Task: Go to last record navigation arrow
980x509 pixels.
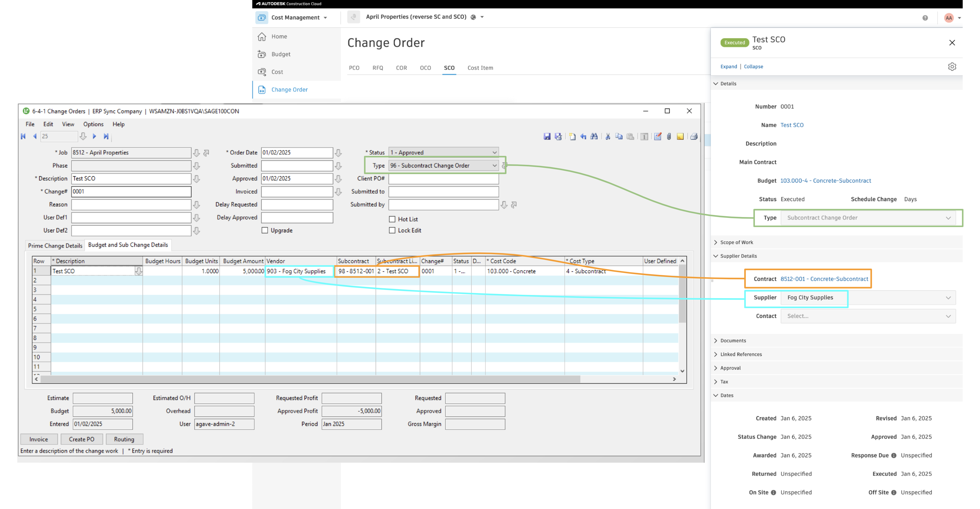Action: [x=106, y=136]
